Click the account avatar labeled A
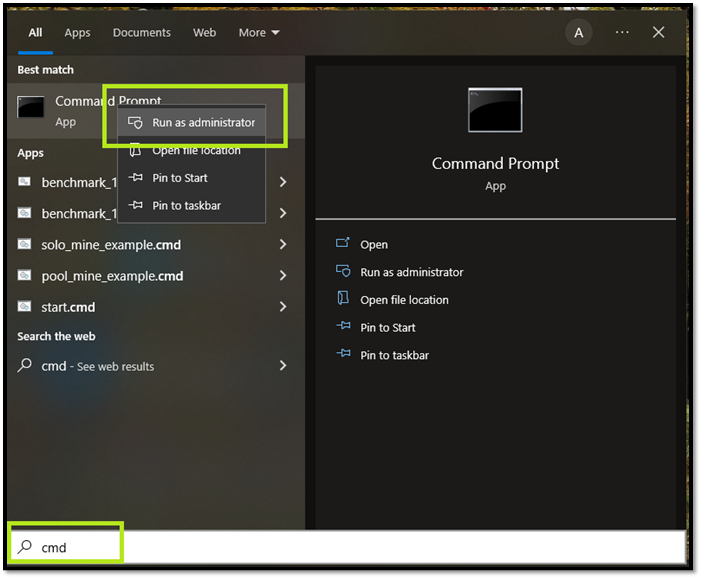Viewport: 702px width, 579px height. (x=578, y=32)
